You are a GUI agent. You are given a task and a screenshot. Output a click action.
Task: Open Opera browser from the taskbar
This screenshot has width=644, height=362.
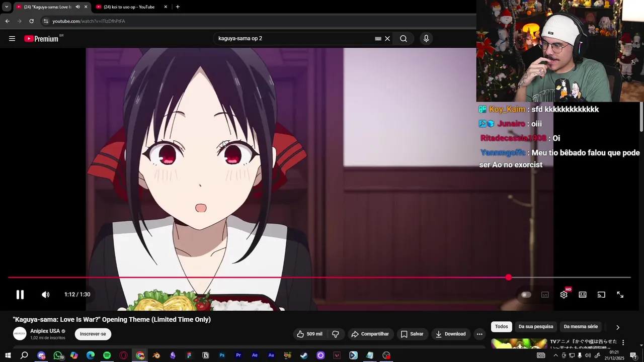click(x=123, y=355)
